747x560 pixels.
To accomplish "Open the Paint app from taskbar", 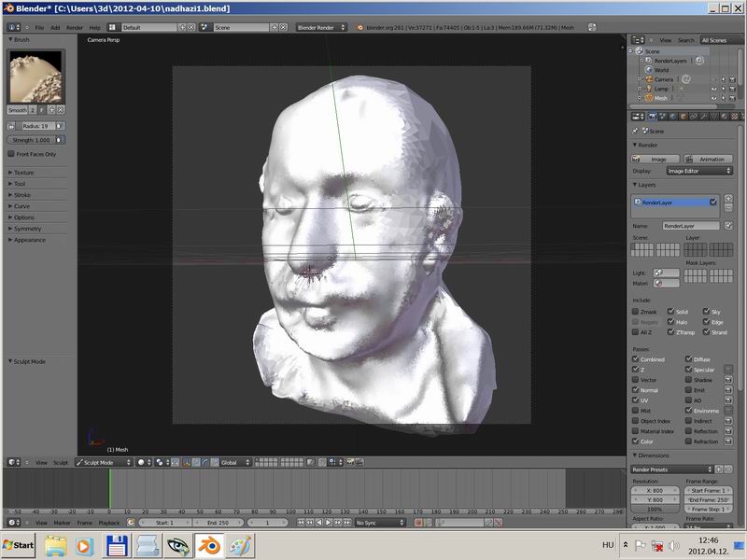I will (240, 545).
